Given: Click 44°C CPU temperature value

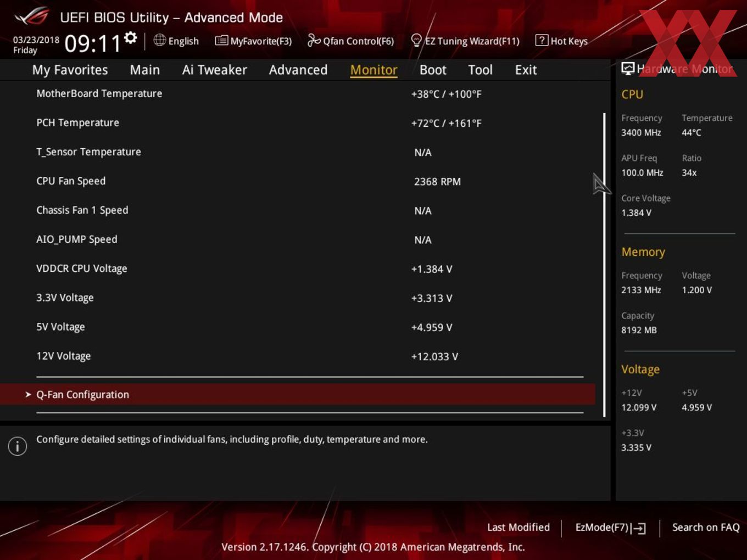Looking at the screenshot, I should pos(692,132).
